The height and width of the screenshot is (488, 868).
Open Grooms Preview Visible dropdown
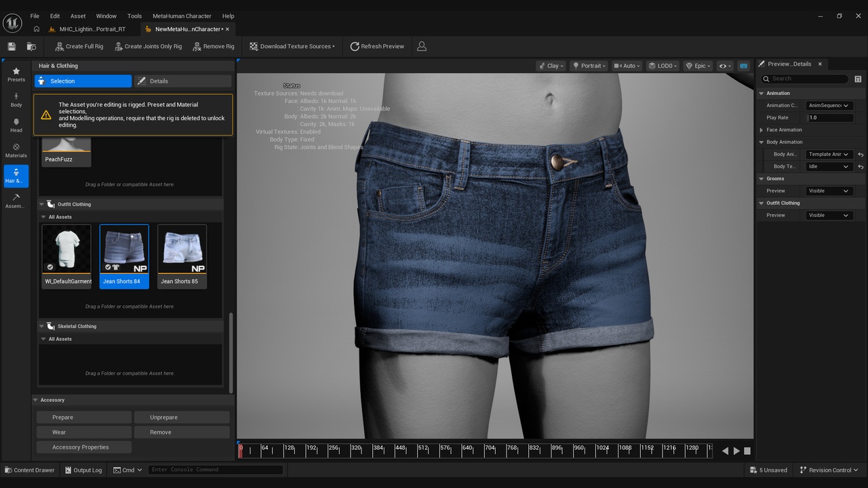(829, 191)
